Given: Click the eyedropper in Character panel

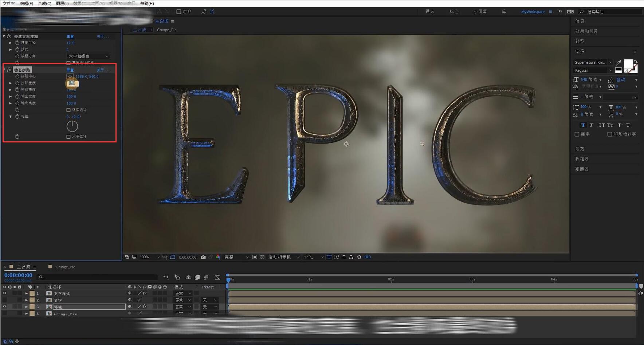Looking at the screenshot, I should coord(619,63).
